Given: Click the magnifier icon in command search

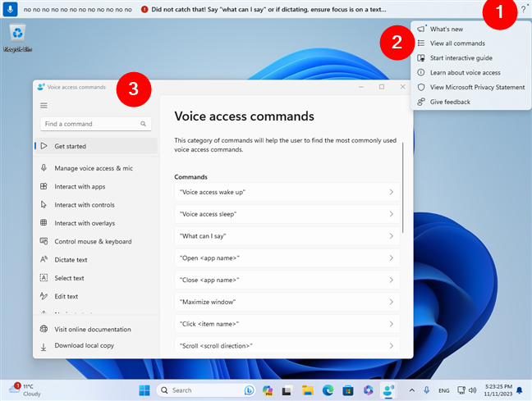Looking at the screenshot, I should tap(143, 124).
